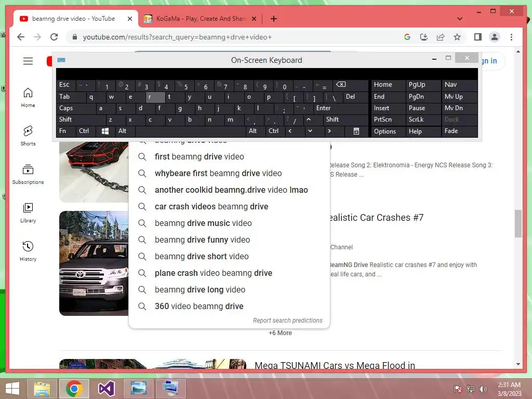Reload the page with the refresh icon
Viewport: 532px width, 399px height.
(54, 37)
